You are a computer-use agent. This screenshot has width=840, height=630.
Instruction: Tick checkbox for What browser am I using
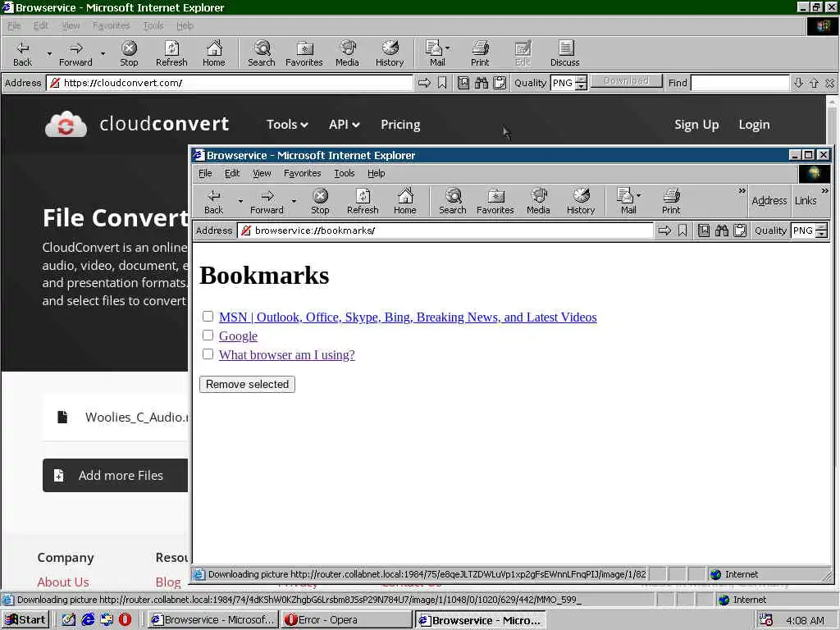[x=208, y=354]
